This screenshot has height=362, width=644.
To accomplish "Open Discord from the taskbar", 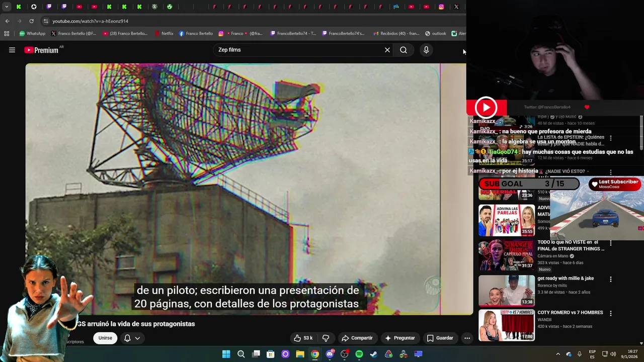I will (x=330, y=354).
